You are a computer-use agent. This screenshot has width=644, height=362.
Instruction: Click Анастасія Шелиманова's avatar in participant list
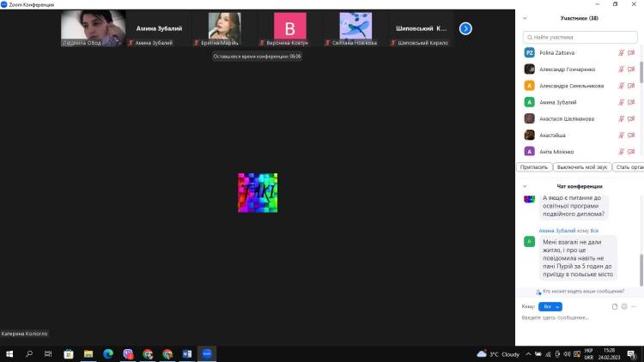(530, 118)
